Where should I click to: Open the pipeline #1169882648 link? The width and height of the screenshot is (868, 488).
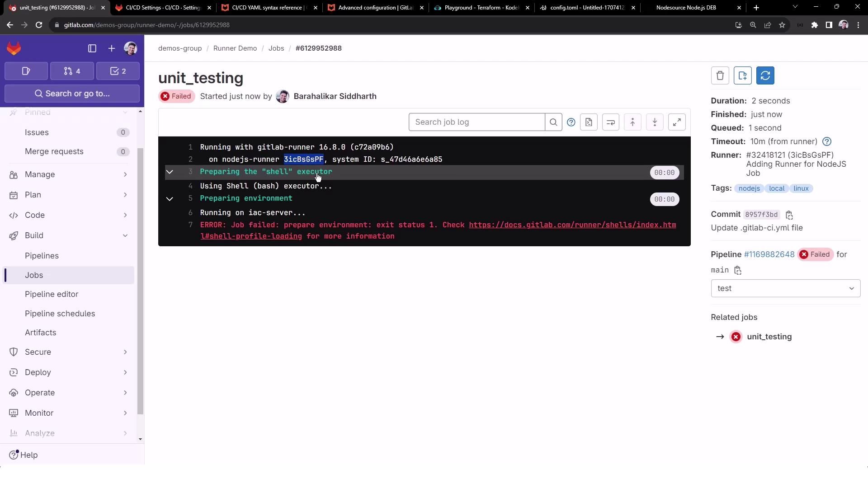pos(769,254)
